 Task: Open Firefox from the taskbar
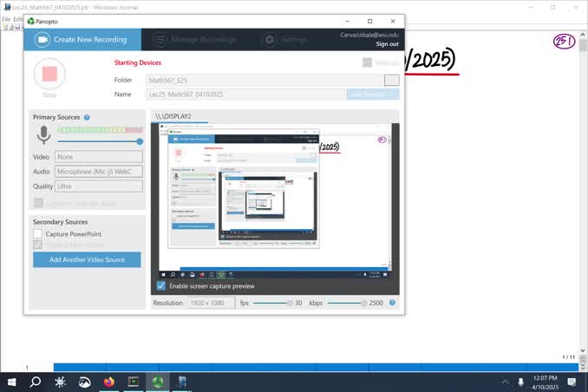pos(108,382)
